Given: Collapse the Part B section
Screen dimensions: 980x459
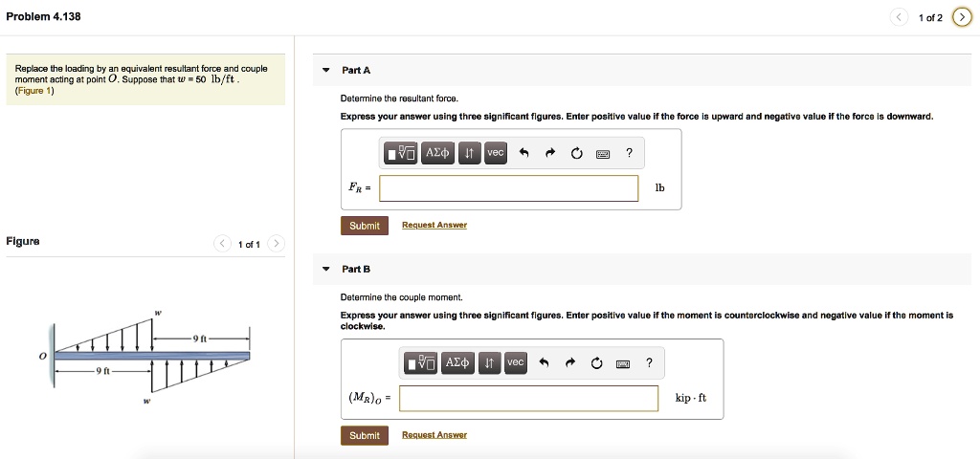Looking at the screenshot, I should (326, 269).
